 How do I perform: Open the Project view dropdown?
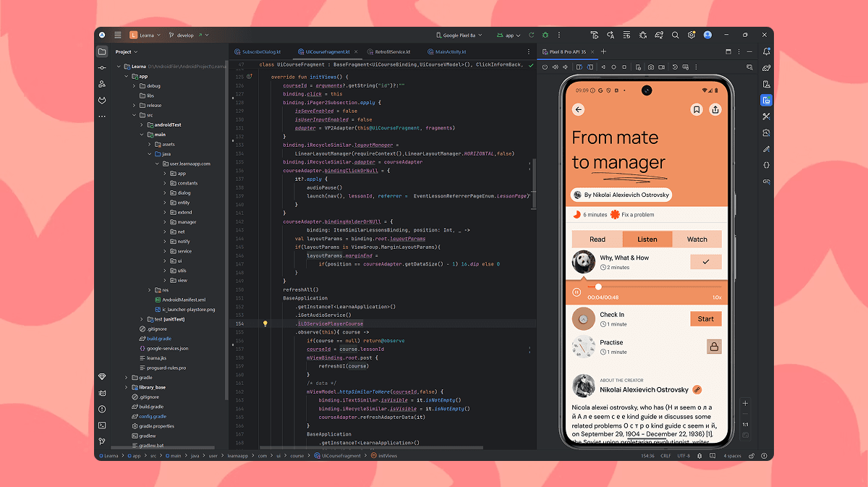pos(127,51)
